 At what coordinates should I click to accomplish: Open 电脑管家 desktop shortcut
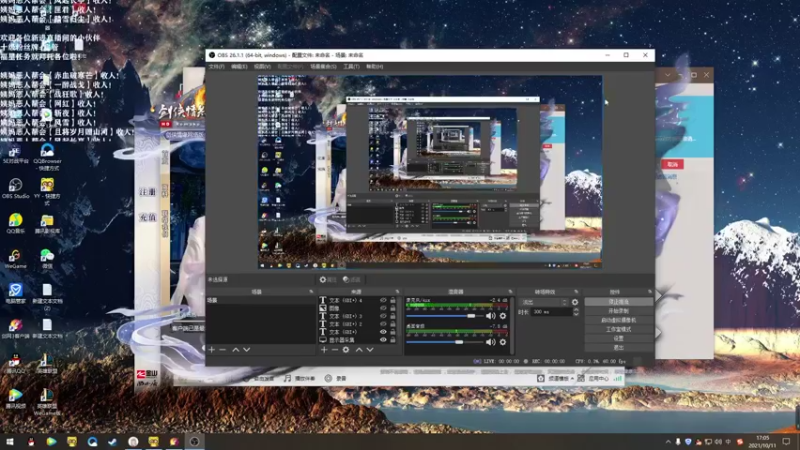[15, 294]
